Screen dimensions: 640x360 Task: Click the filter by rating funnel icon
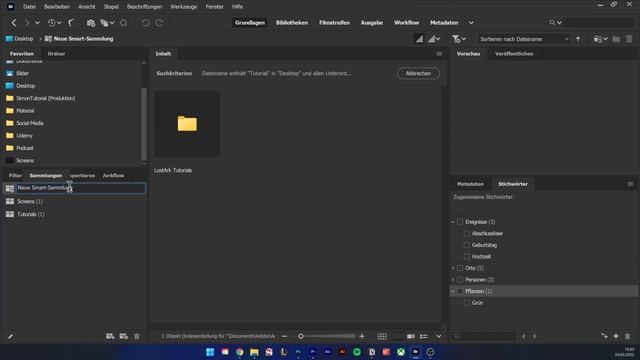456,39
